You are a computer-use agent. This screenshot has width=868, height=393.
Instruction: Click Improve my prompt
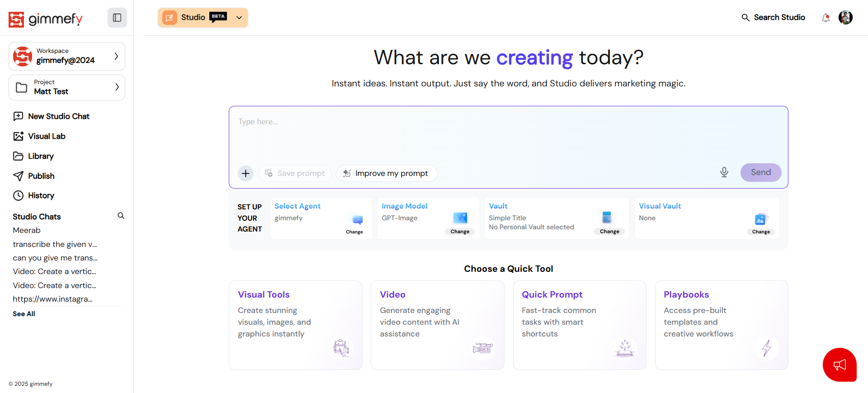coord(387,173)
